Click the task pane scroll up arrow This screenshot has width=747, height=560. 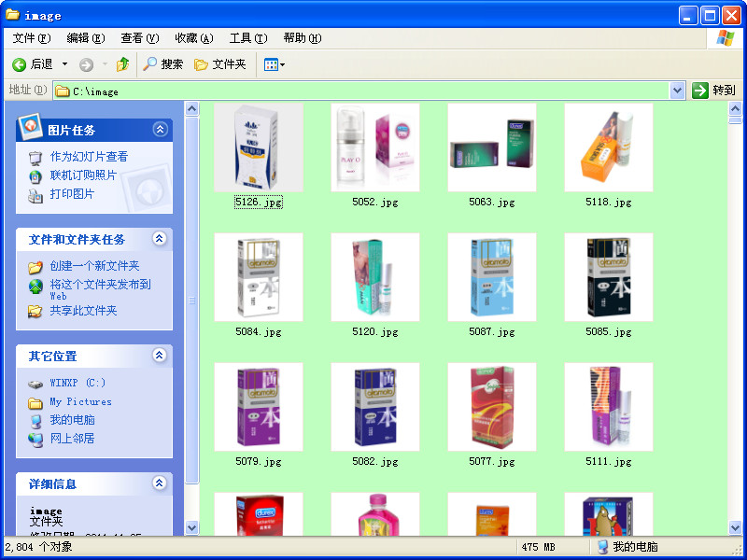coord(191,109)
